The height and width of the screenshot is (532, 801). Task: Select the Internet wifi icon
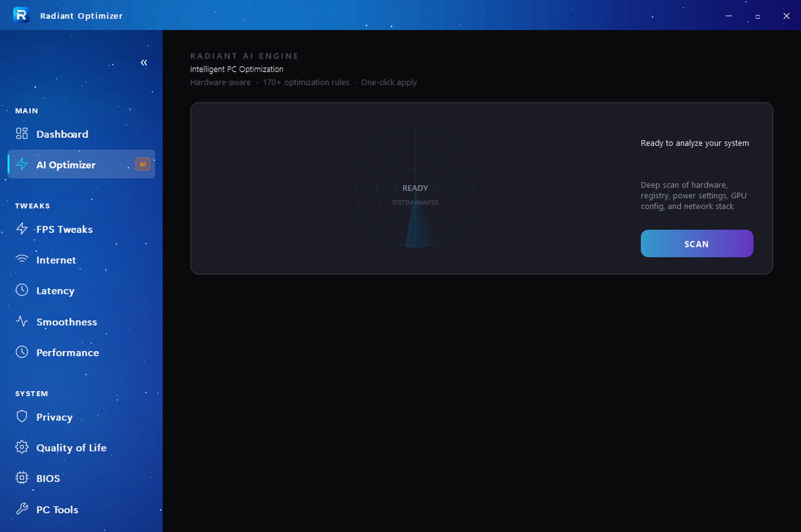(x=22, y=259)
